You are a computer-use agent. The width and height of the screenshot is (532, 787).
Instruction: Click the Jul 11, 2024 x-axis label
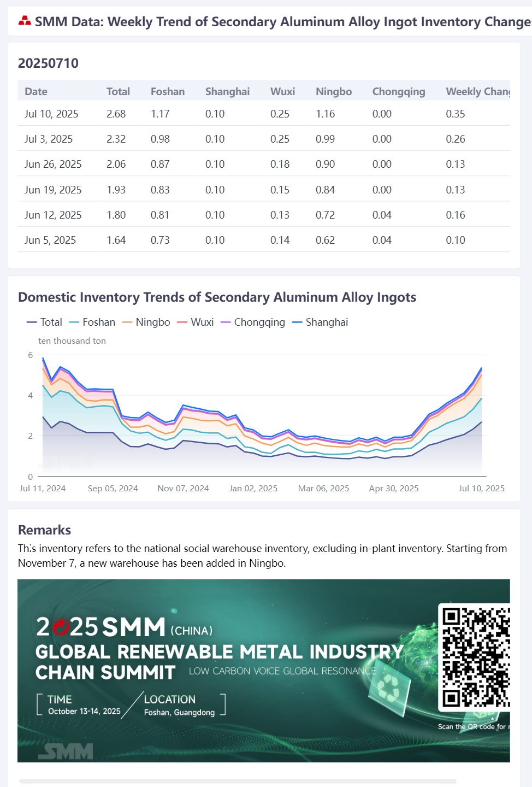point(43,488)
